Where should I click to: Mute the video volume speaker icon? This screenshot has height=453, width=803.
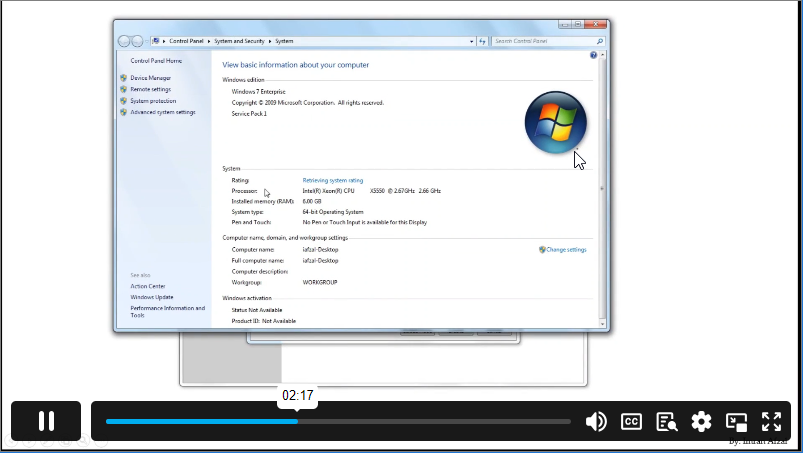pos(596,421)
